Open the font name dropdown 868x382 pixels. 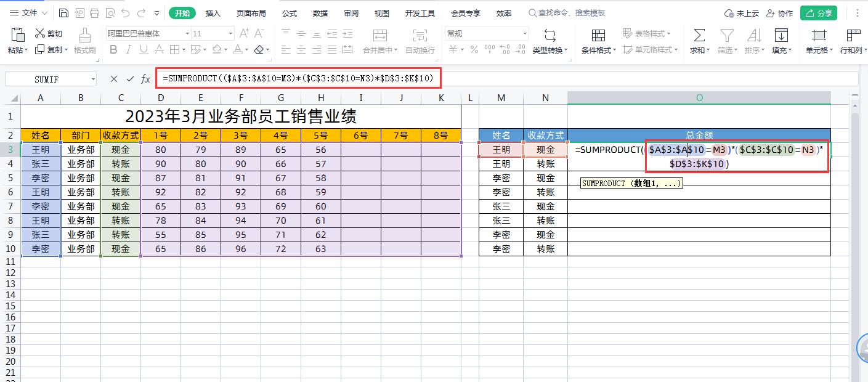(188, 34)
